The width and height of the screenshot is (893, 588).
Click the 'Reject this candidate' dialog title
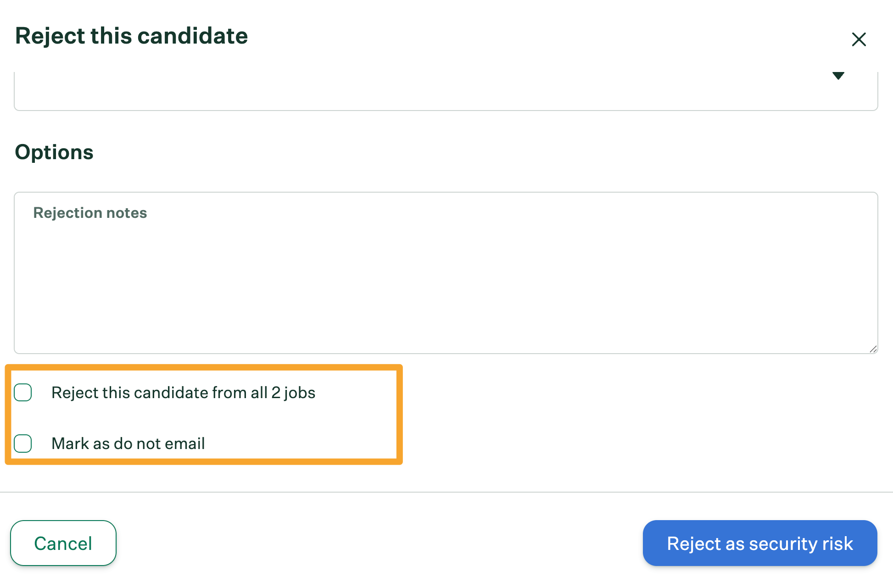click(131, 36)
